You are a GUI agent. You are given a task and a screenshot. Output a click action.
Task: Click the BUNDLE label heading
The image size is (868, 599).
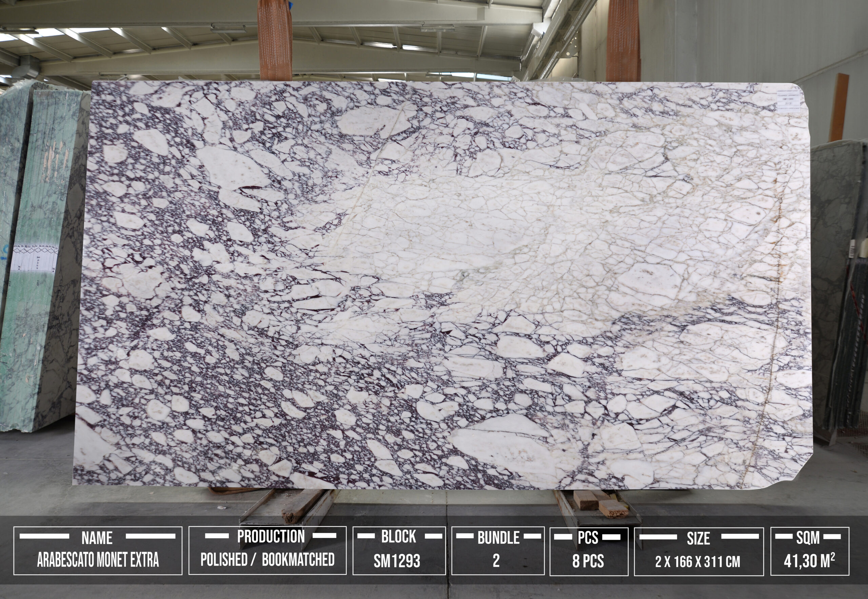point(498,538)
